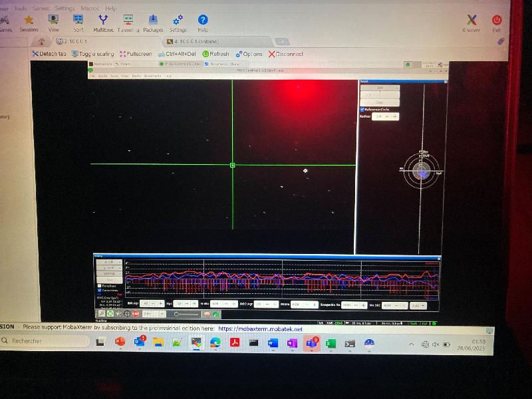Click the blue Help toolbar icon
Screen dimensions: 532x399
click(x=203, y=23)
